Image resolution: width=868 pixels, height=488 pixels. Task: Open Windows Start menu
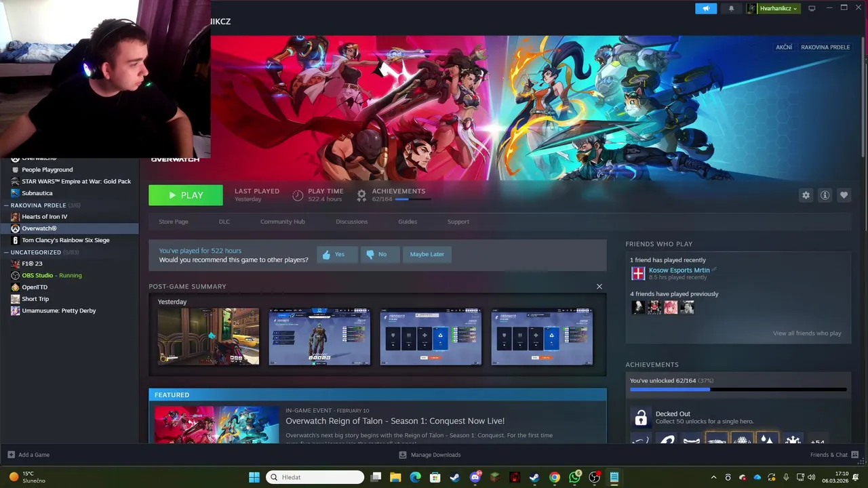(254, 477)
